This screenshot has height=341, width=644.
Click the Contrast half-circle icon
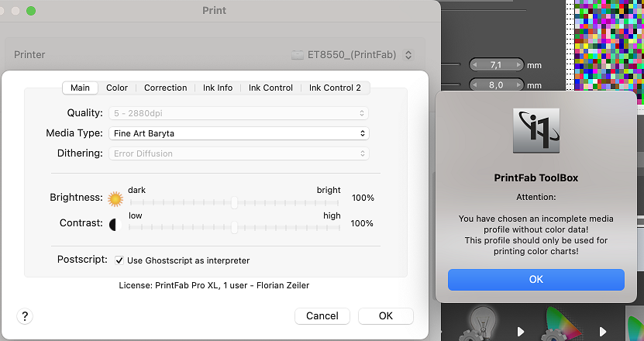click(115, 223)
